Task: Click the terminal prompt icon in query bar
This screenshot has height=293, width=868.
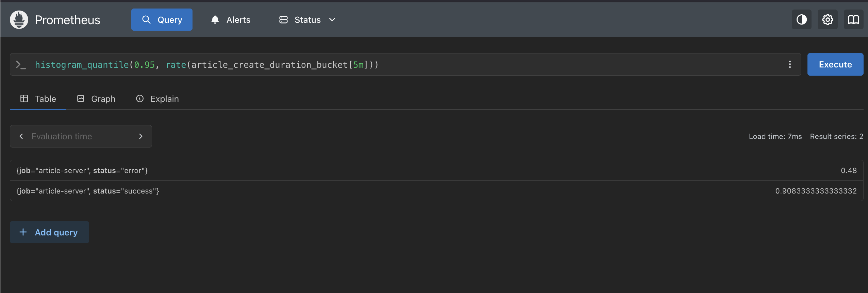Action: click(x=21, y=65)
